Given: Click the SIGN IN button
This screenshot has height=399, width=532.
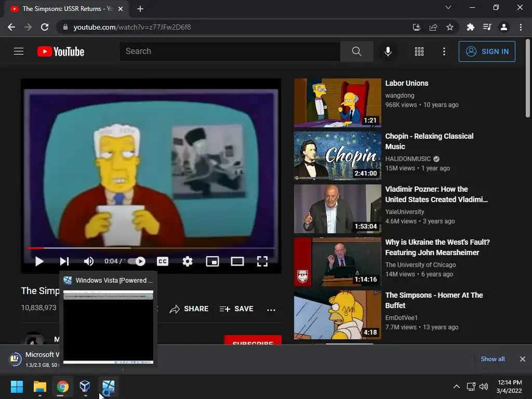Looking at the screenshot, I should [487, 51].
